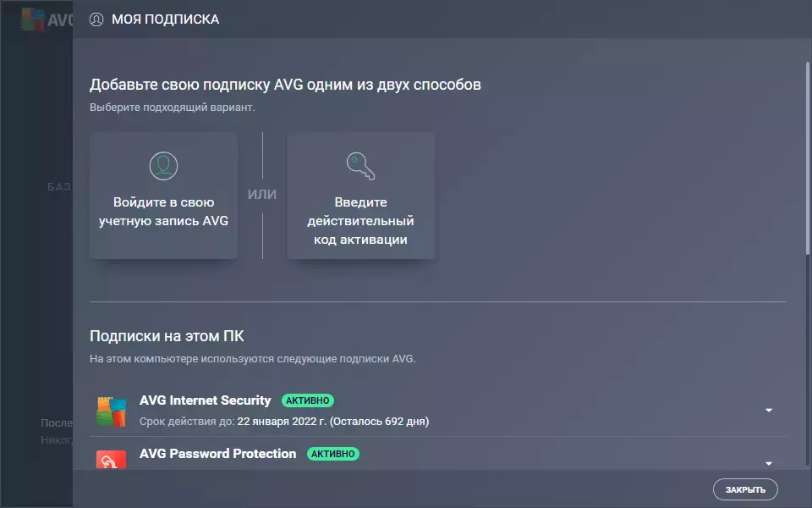Click the user profile icon beside МОЯ ПОДПИСКА
The image size is (812, 508).
pyautogui.click(x=96, y=19)
